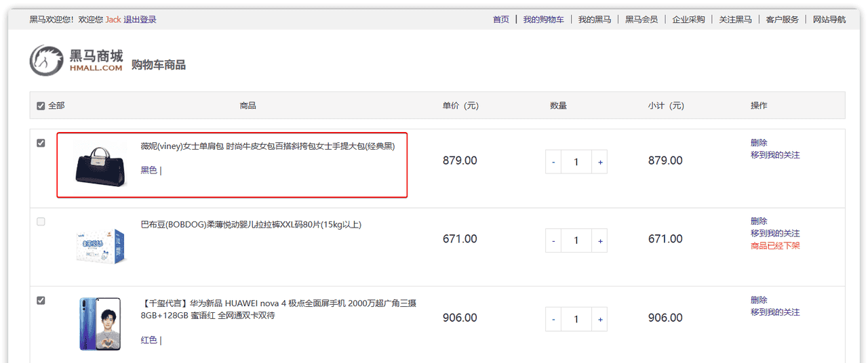The height and width of the screenshot is (363, 868).
Task: Open 黑马会员 in top navigation
Action: point(642,20)
